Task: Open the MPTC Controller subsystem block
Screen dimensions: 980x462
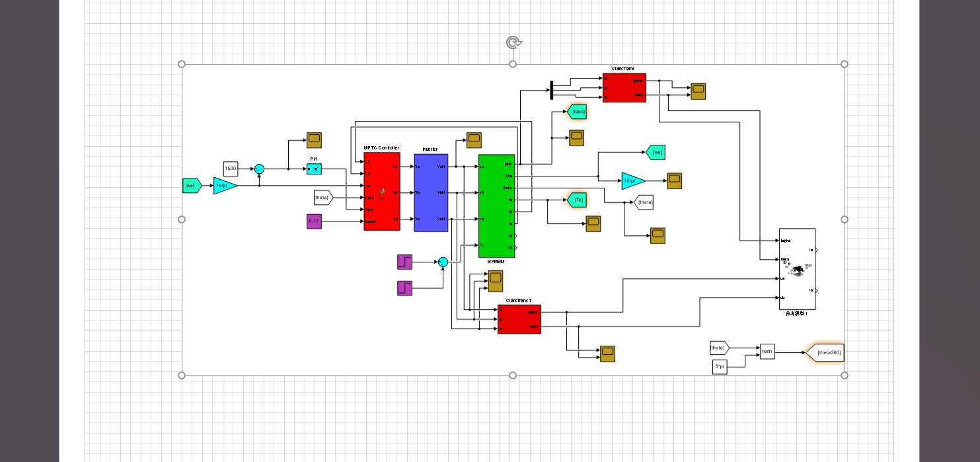Action: [381, 192]
